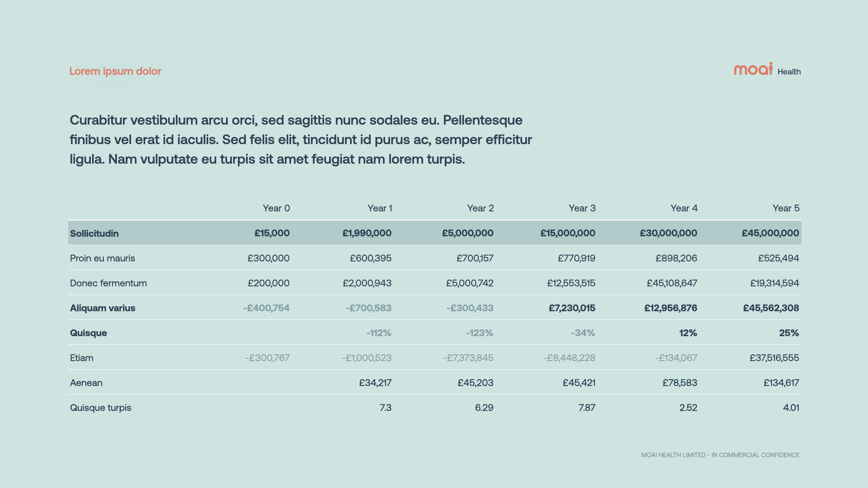Click the -112% Quisque cell
868x488 pixels.
pyautogui.click(x=379, y=333)
